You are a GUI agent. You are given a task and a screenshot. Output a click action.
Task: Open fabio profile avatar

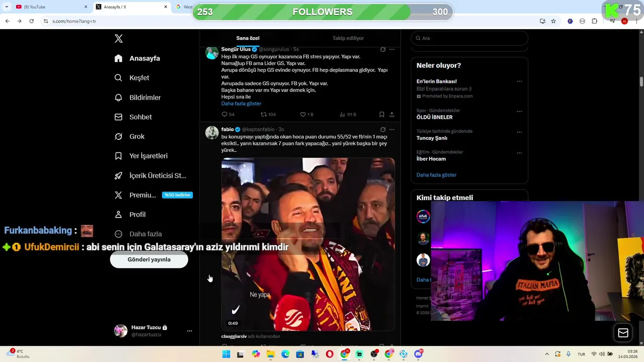pyautogui.click(x=212, y=133)
